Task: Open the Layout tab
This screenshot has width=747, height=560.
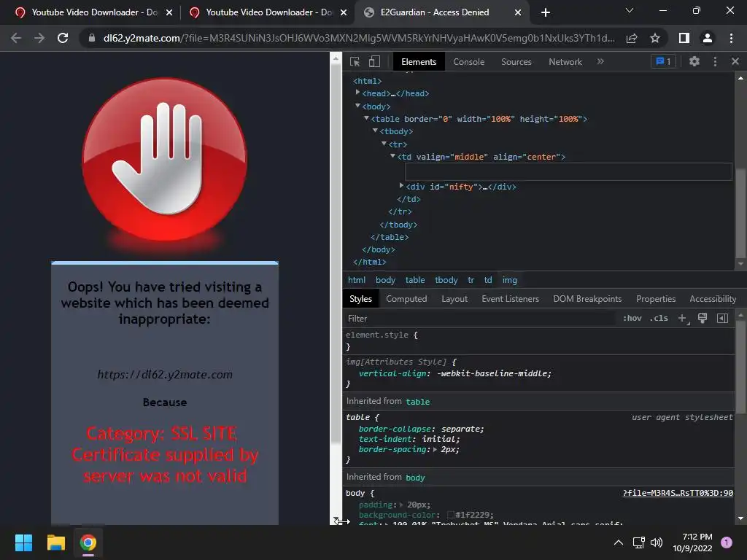Action: click(x=454, y=298)
